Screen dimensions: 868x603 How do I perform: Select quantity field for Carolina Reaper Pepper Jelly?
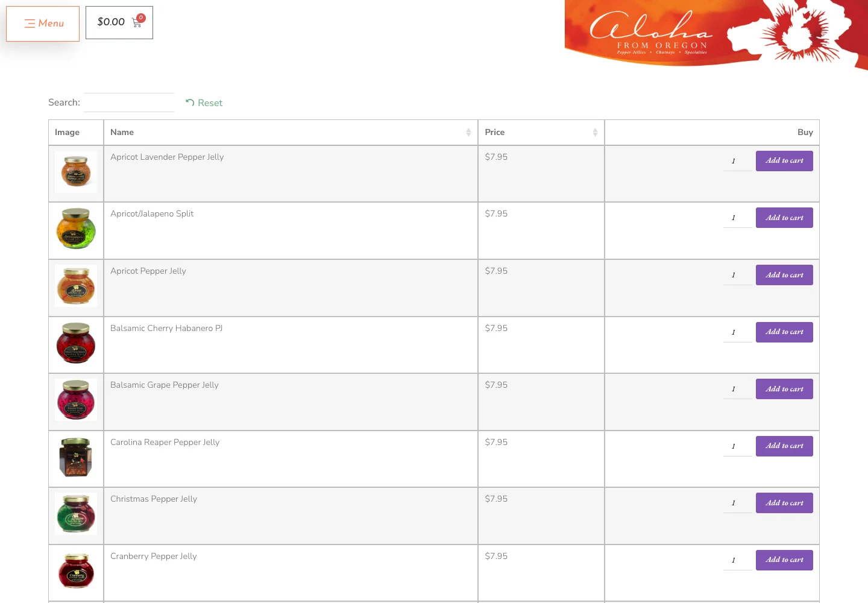click(x=738, y=446)
